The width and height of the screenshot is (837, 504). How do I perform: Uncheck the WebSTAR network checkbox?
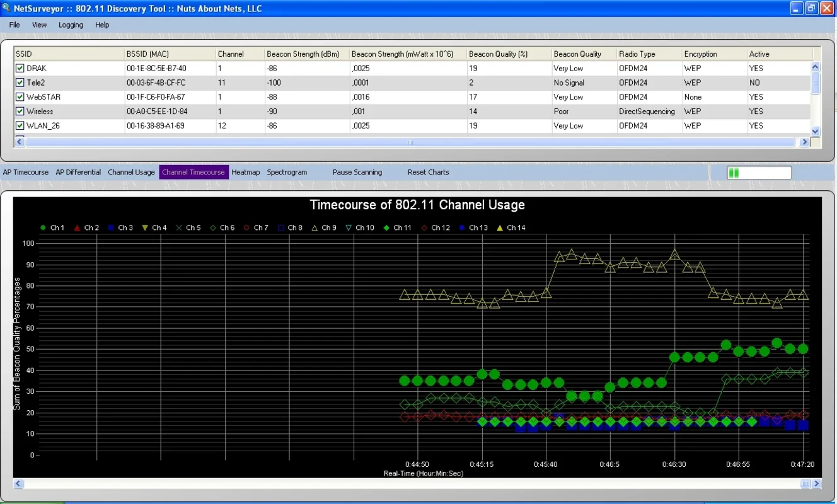point(20,97)
